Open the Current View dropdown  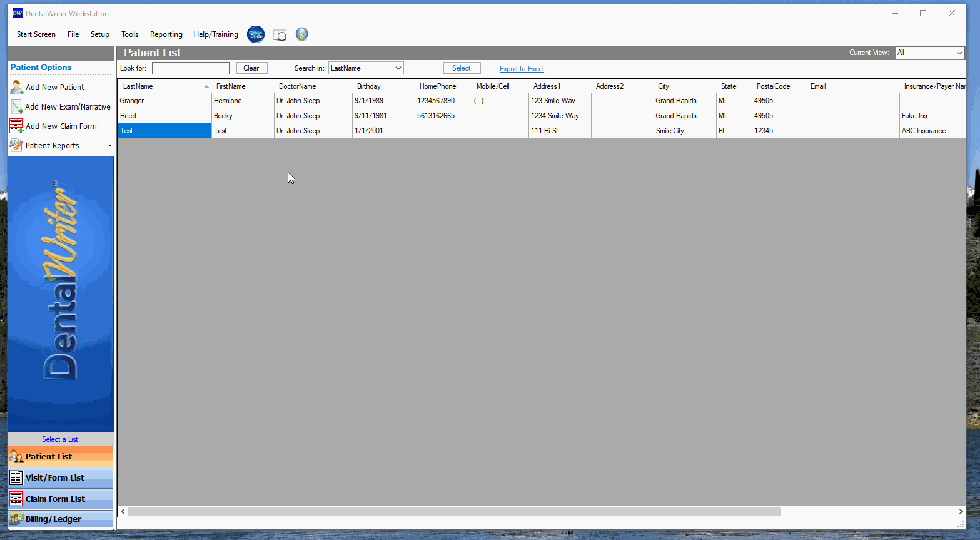[930, 53]
